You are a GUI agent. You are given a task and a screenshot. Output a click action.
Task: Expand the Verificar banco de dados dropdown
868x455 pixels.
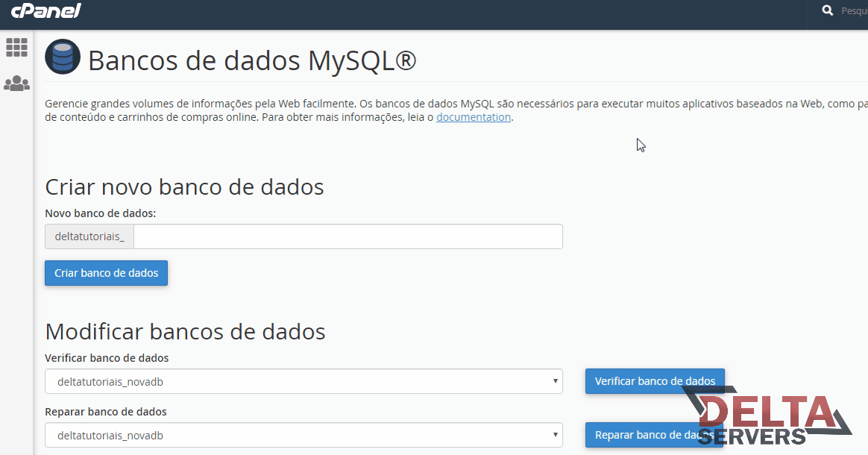point(304,381)
